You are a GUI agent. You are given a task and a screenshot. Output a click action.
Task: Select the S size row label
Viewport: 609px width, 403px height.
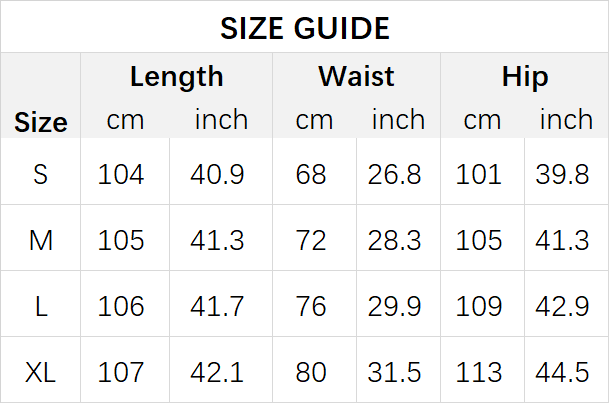[41, 174]
